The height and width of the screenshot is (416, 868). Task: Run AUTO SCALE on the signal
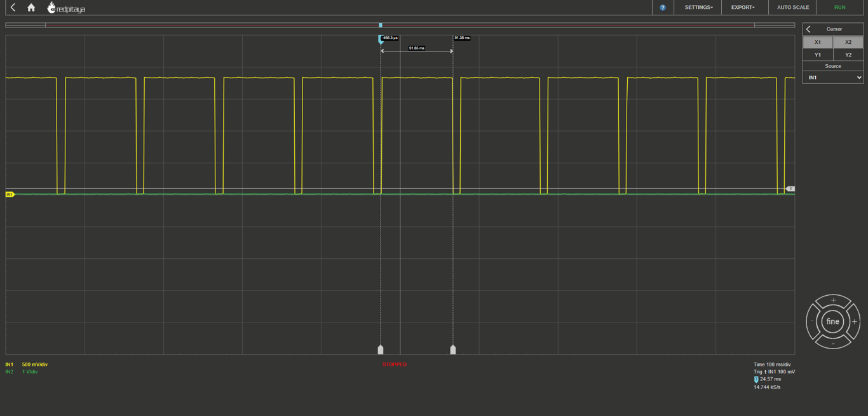click(x=793, y=8)
